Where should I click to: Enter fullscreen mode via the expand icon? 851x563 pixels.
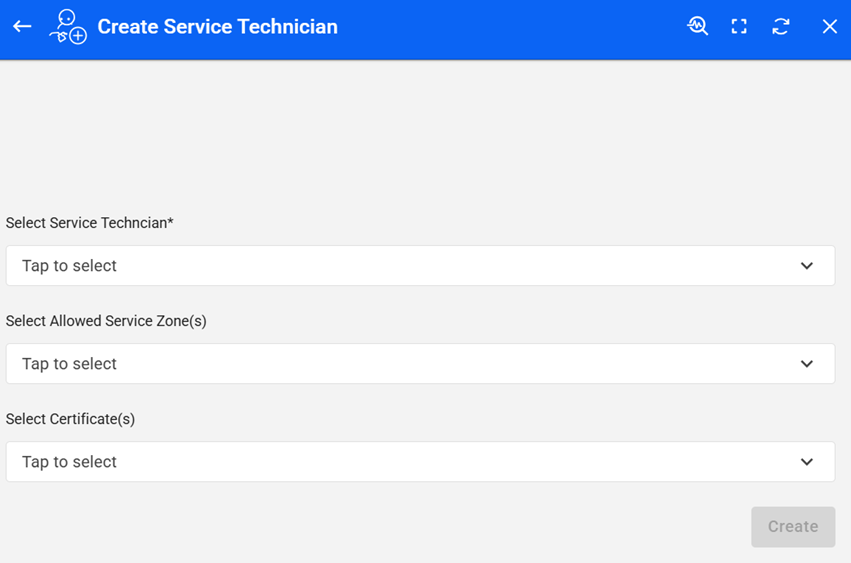click(739, 27)
